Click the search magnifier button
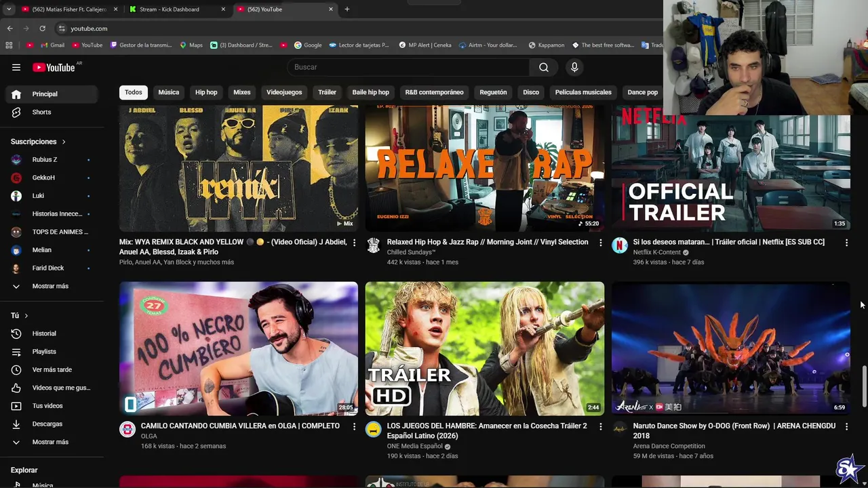The width and height of the screenshot is (868, 488). [x=544, y=67]
